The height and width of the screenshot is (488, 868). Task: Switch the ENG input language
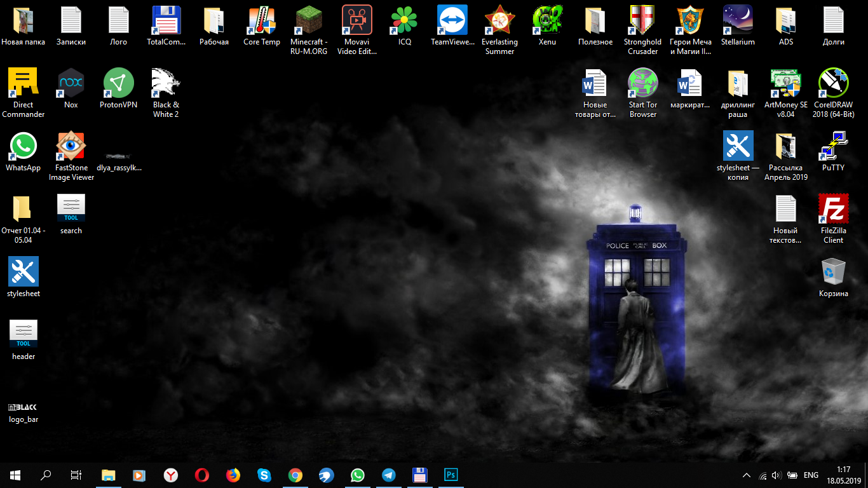(811, 475)
